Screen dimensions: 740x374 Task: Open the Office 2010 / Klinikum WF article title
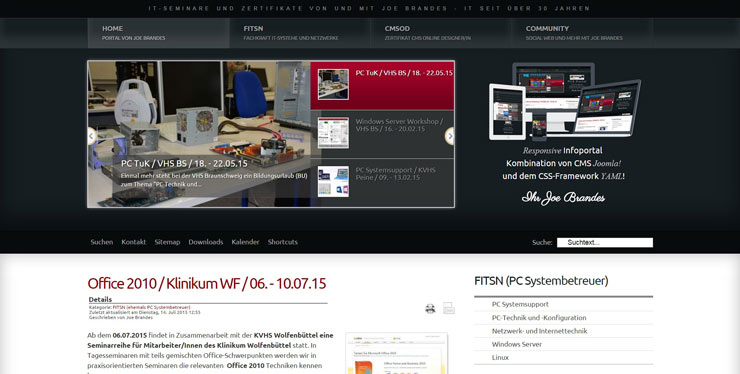point(207,283)
